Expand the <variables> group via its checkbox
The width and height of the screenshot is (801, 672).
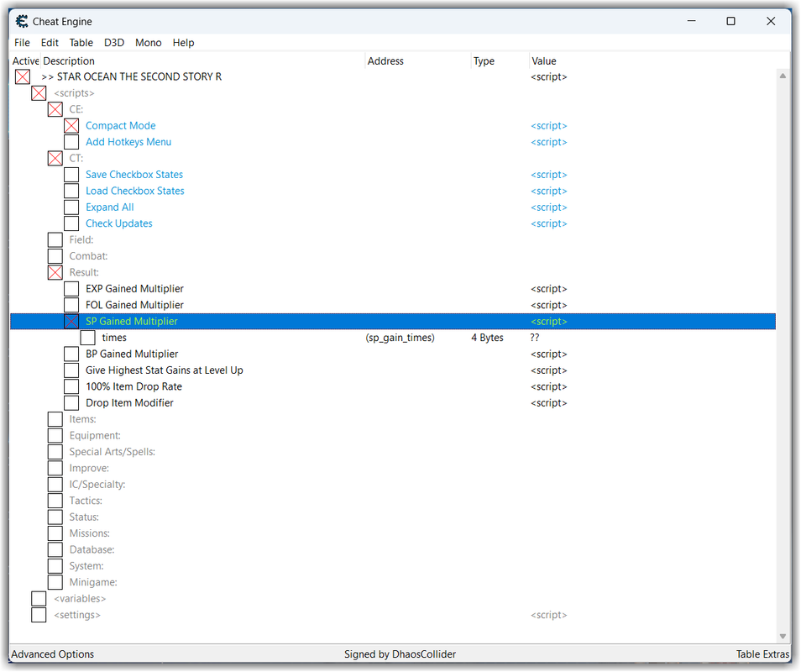(39, 599)
